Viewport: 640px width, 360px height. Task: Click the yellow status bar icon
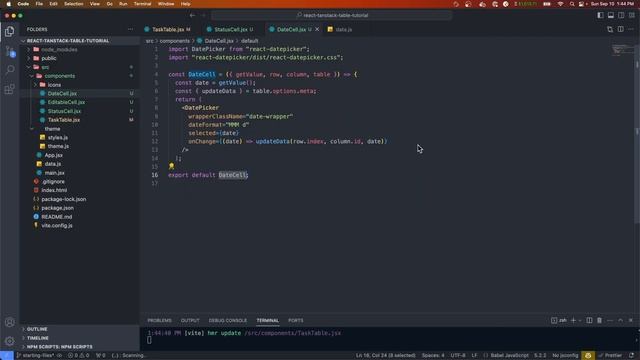coord(588,356)
